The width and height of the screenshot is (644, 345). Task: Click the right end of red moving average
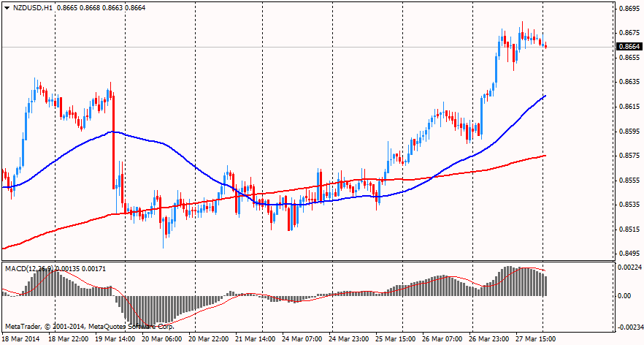point(545,156)
